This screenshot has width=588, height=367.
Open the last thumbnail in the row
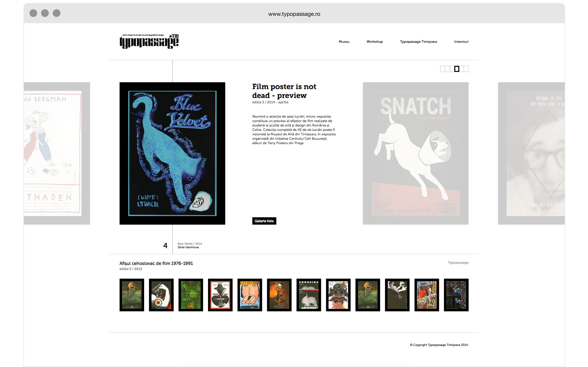click(x=456, y=295)
